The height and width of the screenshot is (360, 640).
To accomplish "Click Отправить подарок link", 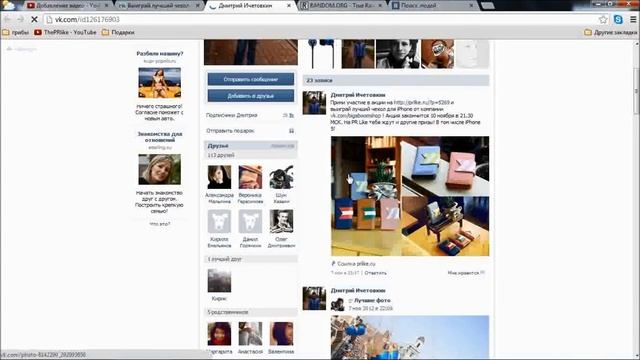I will [x=230, y=131].
